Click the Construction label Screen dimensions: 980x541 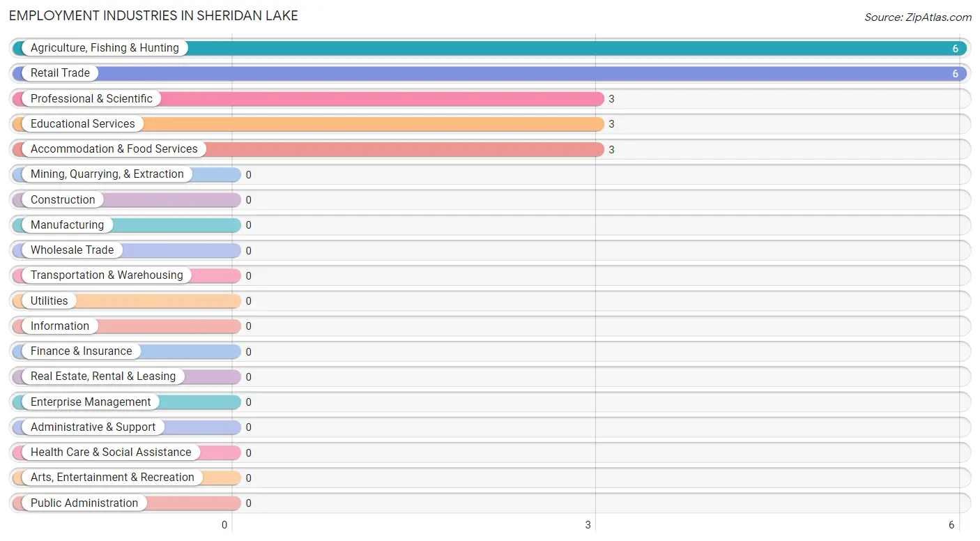pyautogui.click(x=63, y=200)
